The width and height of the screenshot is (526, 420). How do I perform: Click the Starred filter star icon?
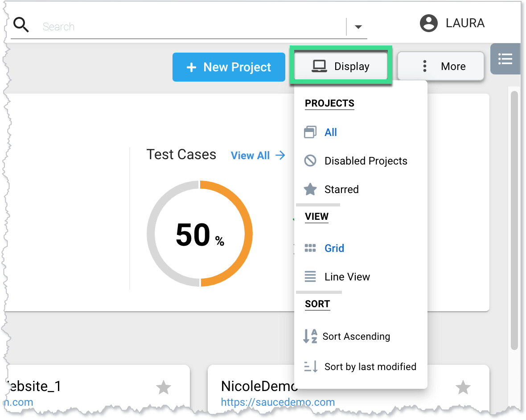(310, 189)
